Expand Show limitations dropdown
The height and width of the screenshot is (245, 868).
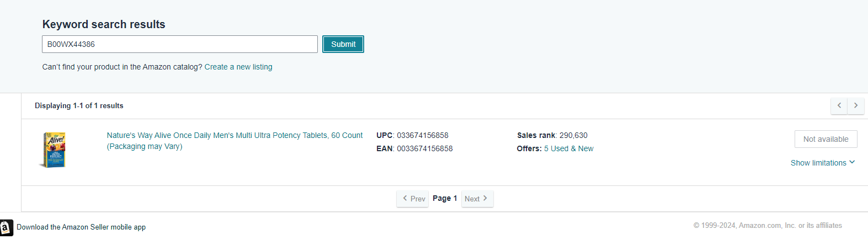[823, 163]
